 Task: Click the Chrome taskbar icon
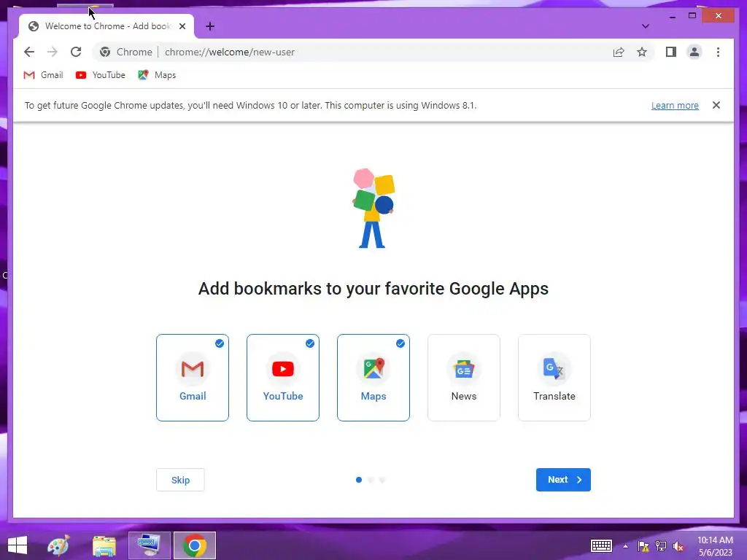tap(194, 545)
